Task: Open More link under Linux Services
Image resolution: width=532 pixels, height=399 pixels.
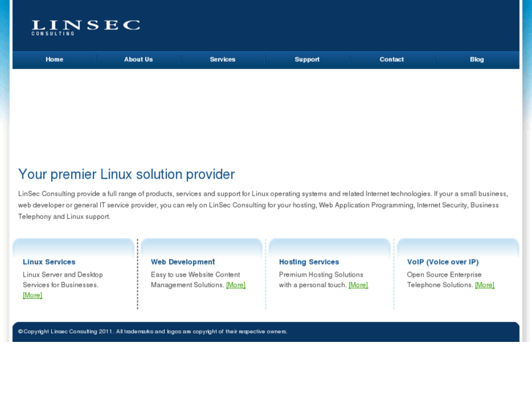Action: coord(33,295)
